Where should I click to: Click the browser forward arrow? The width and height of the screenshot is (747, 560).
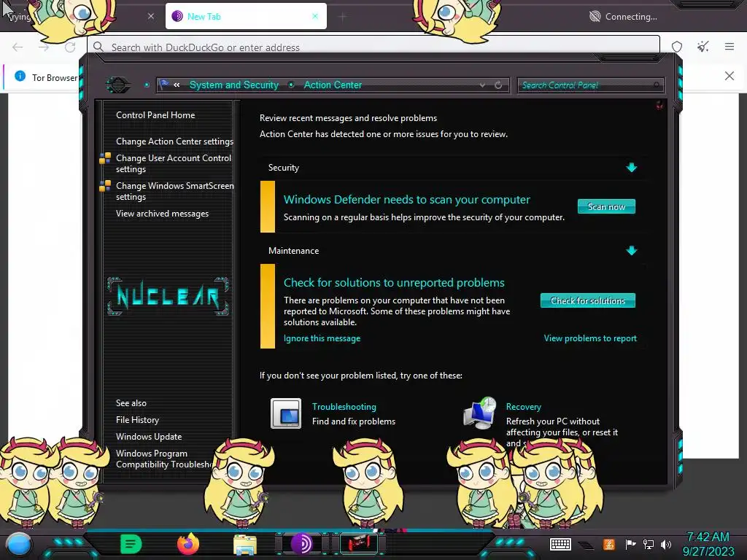coord(44,47)
